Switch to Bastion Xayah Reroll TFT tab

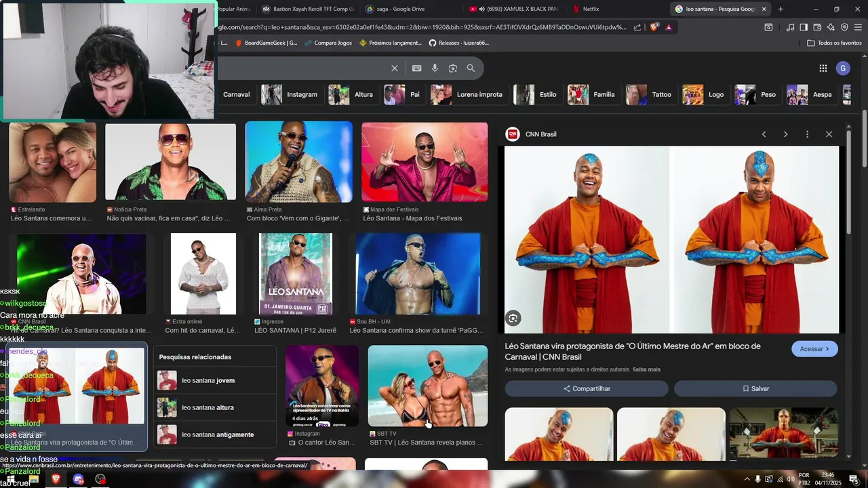(x=307, y=9)
